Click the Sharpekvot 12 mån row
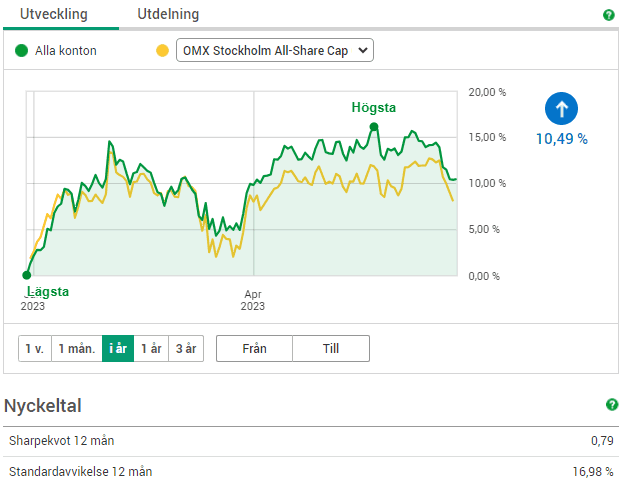 tap(310, 440)
